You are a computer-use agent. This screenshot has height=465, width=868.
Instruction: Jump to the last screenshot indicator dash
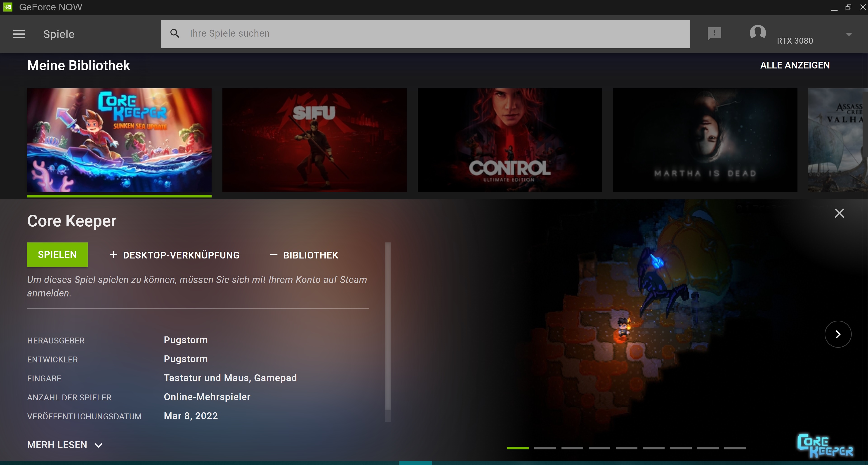[735, 448]
